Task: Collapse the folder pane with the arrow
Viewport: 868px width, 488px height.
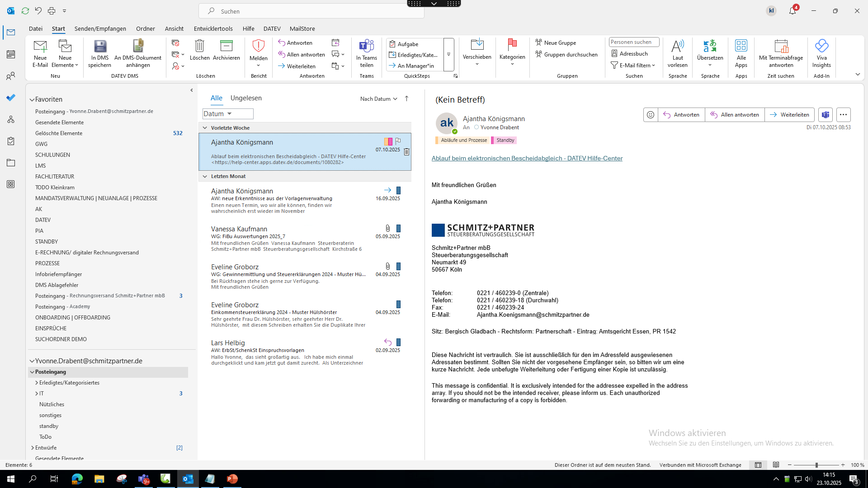Action: click(192, 90)
